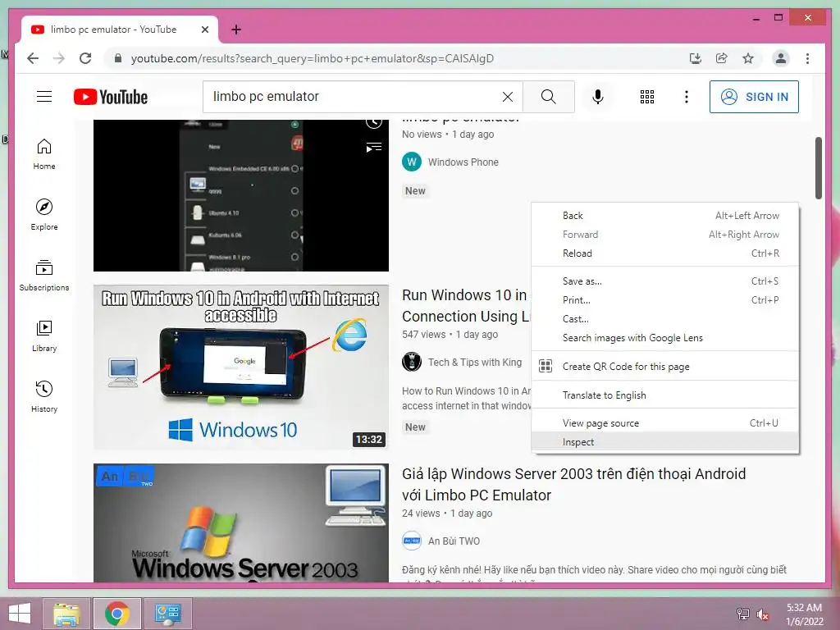This screenshot has width=840, height=630.
Task: Open the Chrome three-dot menu
Action: [807, 58]
